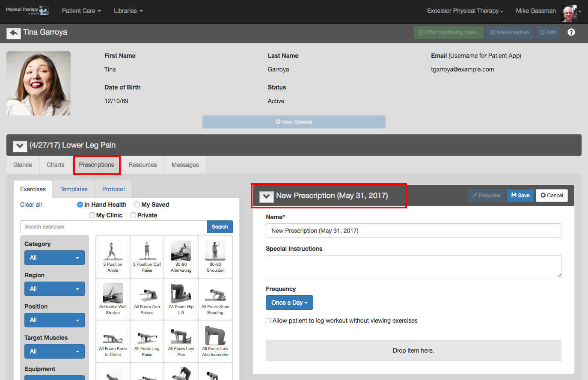Click Tina Garroya's patient photo
The width and height of the screenshot is (588, 380).
tap(39, 83)
